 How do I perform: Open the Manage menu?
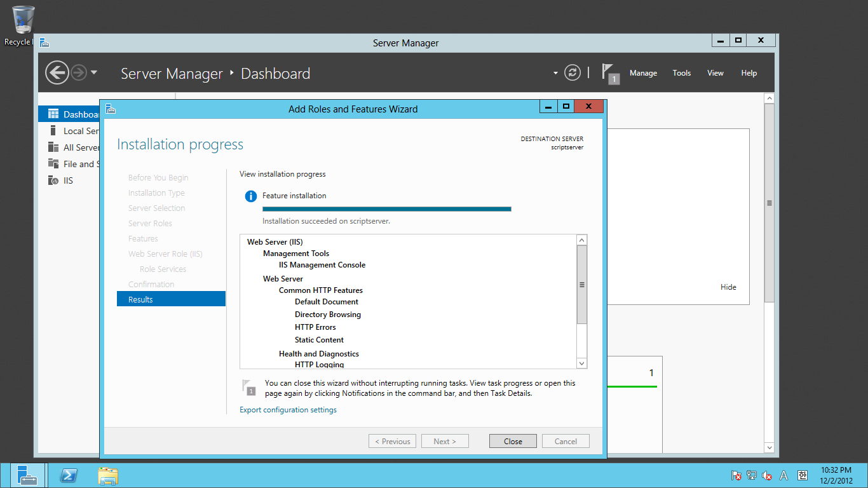(643, 73)
